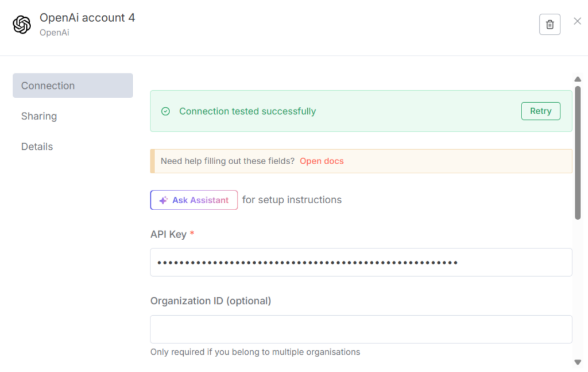Screen dimensions: 588x372
Task: Select the Connection tab
Action: 73,86
